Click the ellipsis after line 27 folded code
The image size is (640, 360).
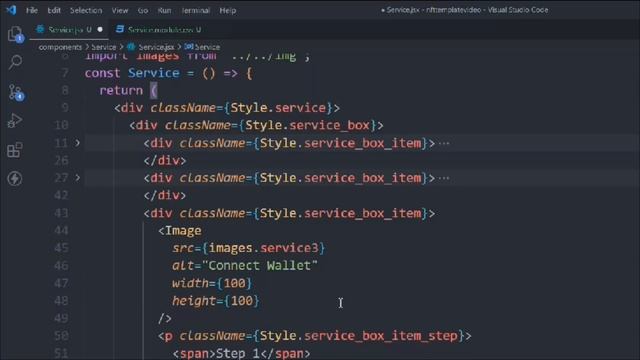(x=444, y=178)
